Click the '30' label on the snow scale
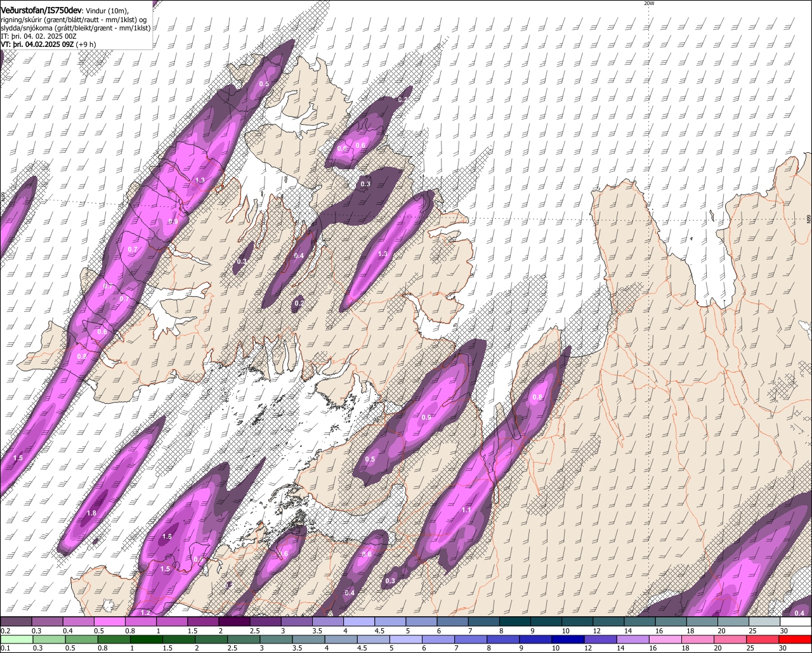Viewport: 812px width, 653px height. [x=783, y=631]
